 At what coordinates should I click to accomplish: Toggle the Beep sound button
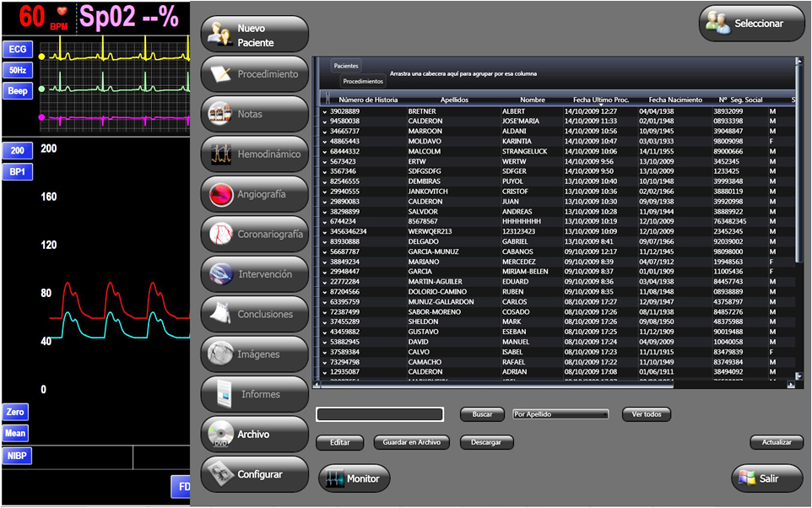coord(17,91)
